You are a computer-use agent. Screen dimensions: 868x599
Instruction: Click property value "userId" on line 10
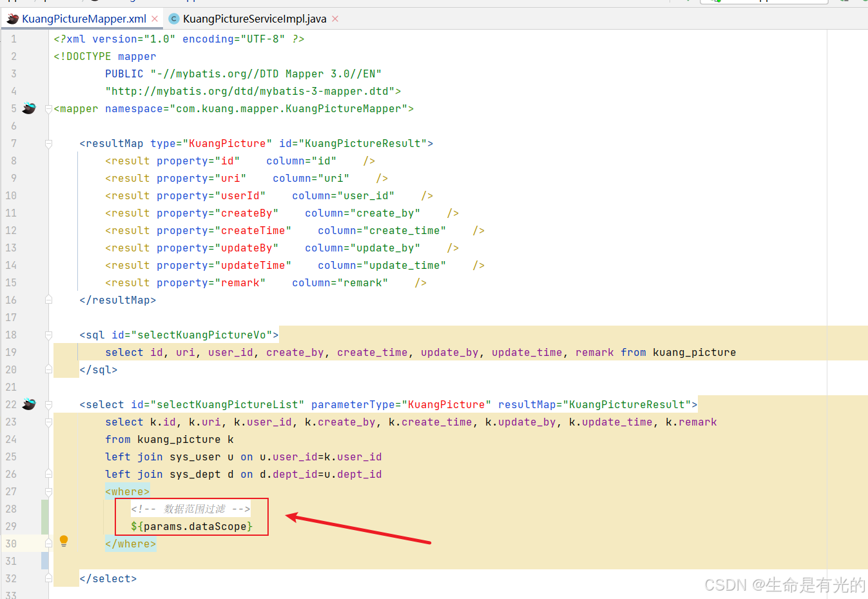click(x=240, y=195)
